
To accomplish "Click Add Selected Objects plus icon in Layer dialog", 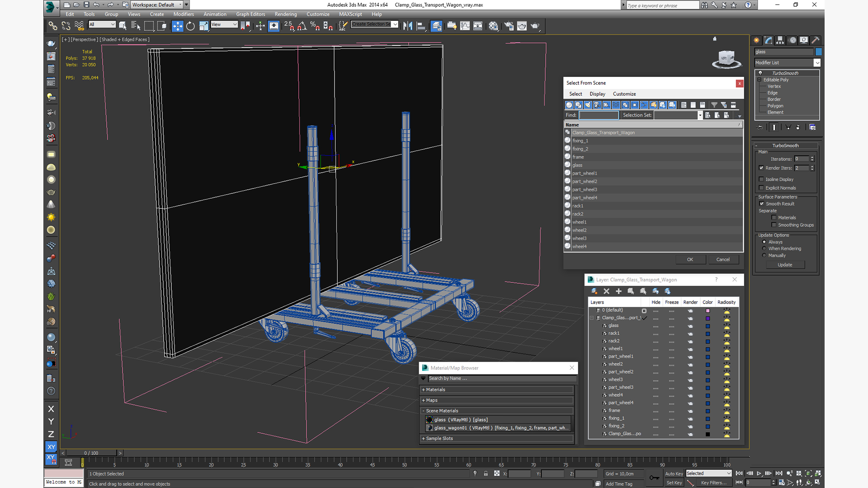I will 618,291.
